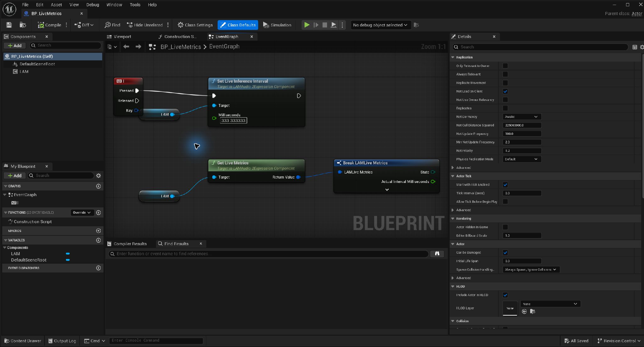This screenshot has width=644, height=347.
Task: Uncheck Start with Tick Enabled
Action: coord(505,185)
